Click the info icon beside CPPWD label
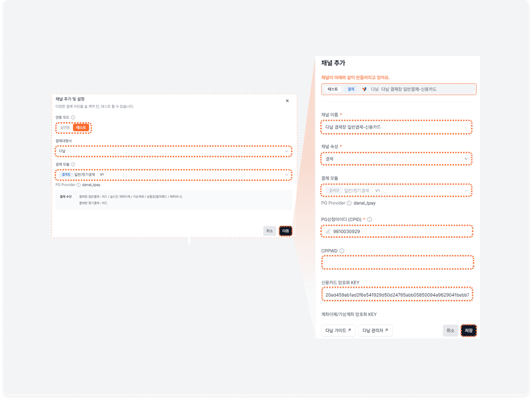 (342, 251)
